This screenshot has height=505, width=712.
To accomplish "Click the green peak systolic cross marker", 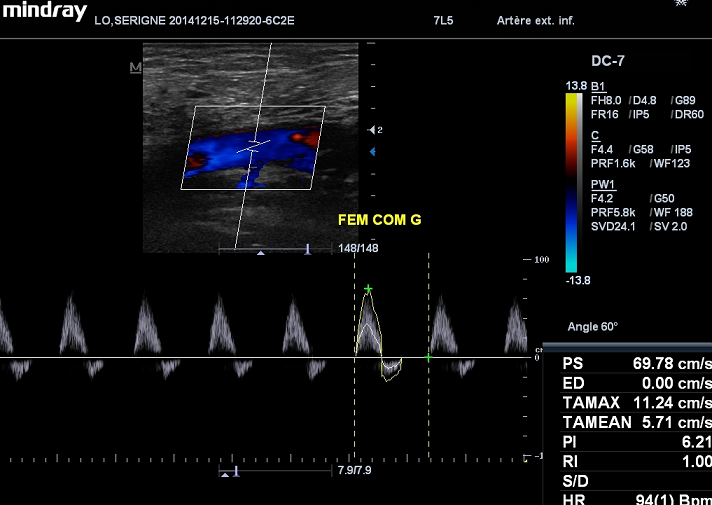I will tap(368, 289).
